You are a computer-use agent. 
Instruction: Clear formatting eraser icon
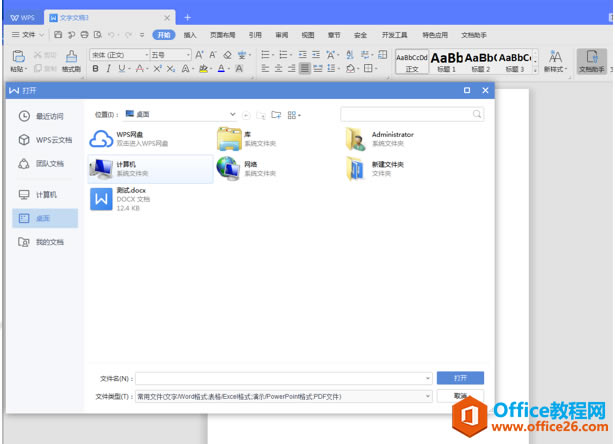(x=227, y=55)
